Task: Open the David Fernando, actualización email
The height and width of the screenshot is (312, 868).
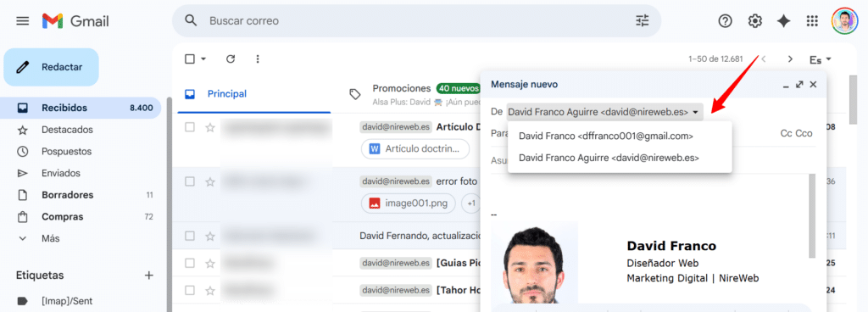Action: pos(420,236)
